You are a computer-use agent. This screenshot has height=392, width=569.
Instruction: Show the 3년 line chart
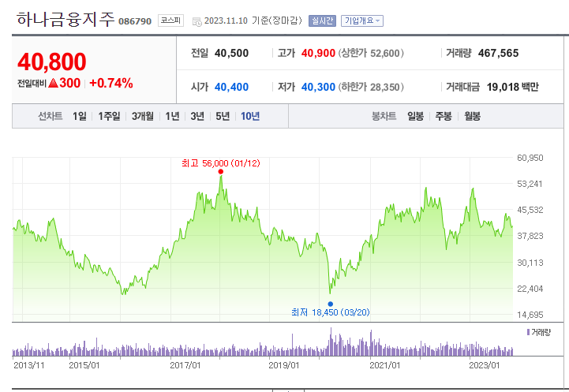tap(197, 117)
